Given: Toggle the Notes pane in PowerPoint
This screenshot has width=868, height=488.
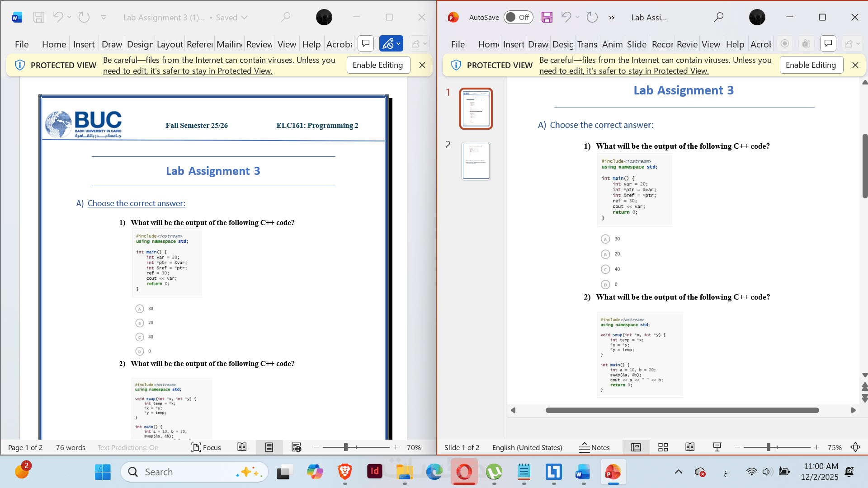Looking at the screenshot, I should (x=594, y=447).
